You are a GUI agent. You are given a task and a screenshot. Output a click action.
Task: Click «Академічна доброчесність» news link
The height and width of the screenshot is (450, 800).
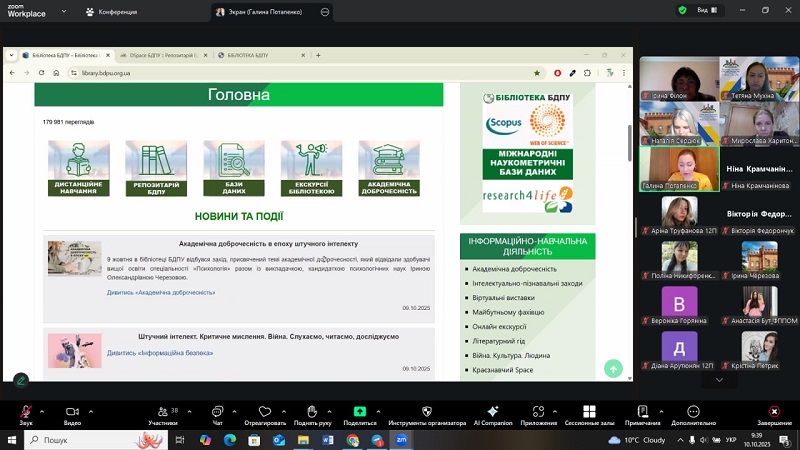coord(161,293)
